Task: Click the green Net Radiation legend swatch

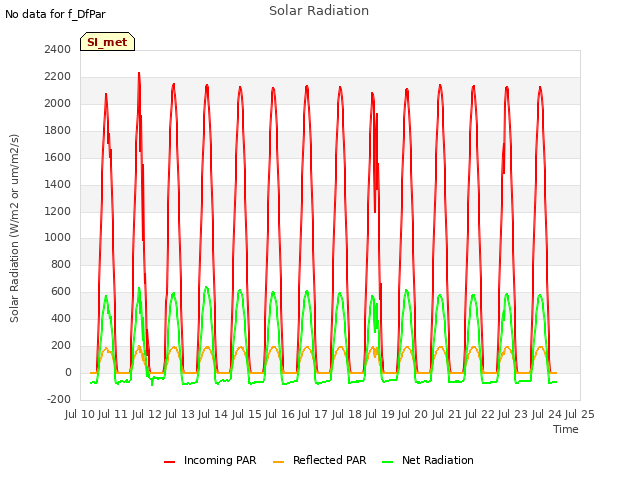Action: pos(387,462)
